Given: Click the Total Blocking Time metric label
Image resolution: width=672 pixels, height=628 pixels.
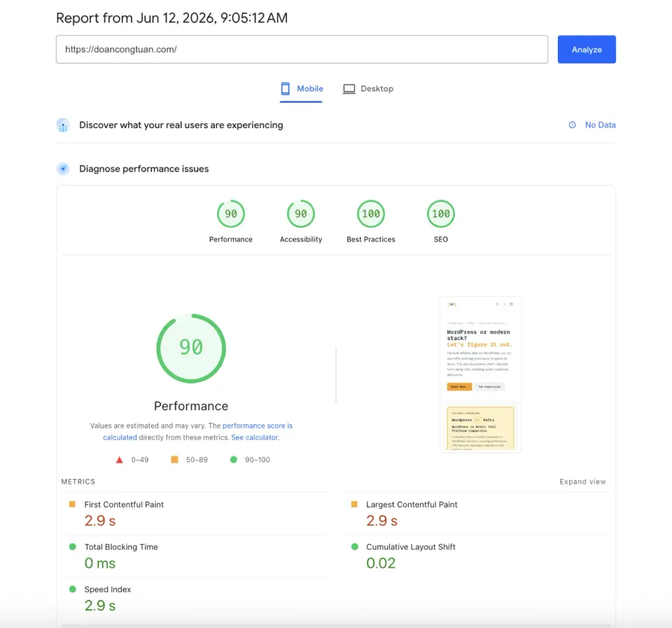Looking at the screenshot, I should pyautogui.click(x=121, y=547).
